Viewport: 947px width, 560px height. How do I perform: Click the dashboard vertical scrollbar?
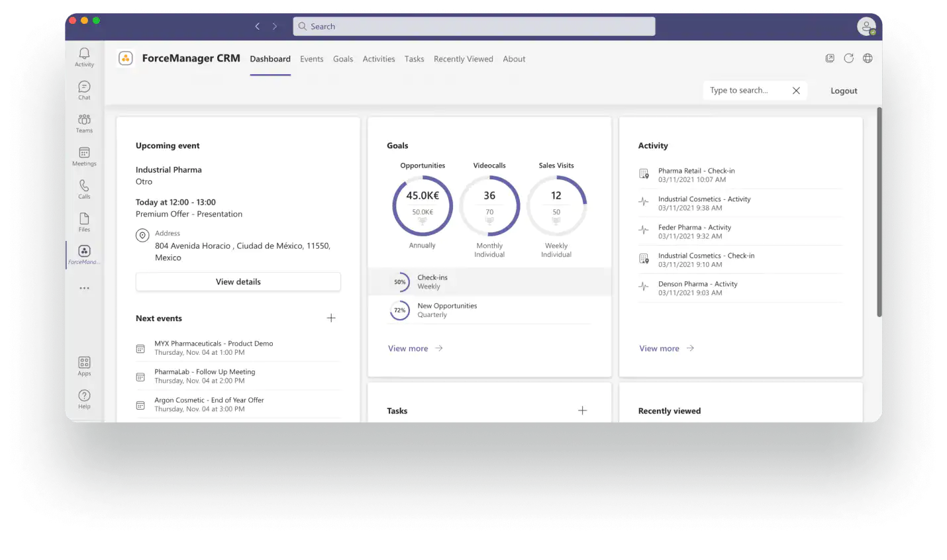pos(879,212)
